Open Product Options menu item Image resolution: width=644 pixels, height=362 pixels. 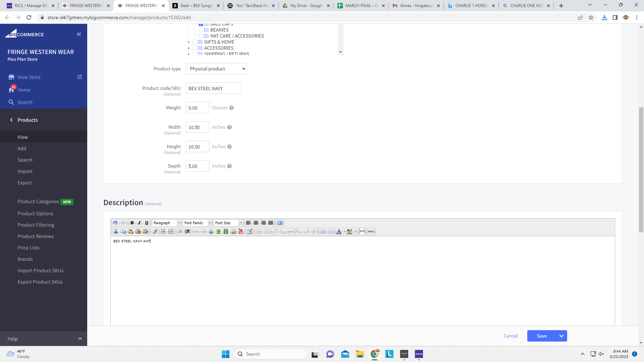35,214
